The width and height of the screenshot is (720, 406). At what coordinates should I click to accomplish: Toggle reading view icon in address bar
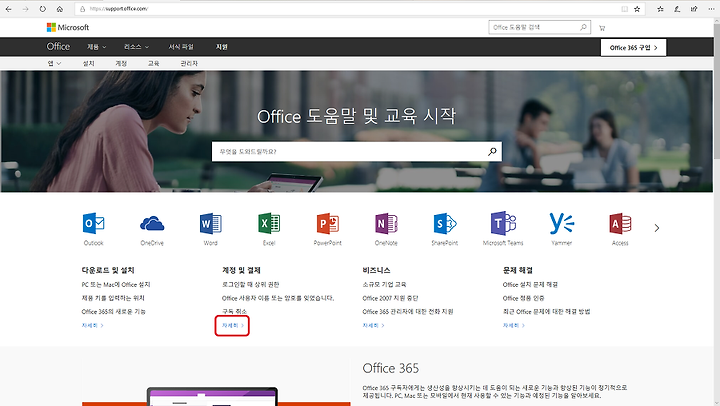[624, 9]
